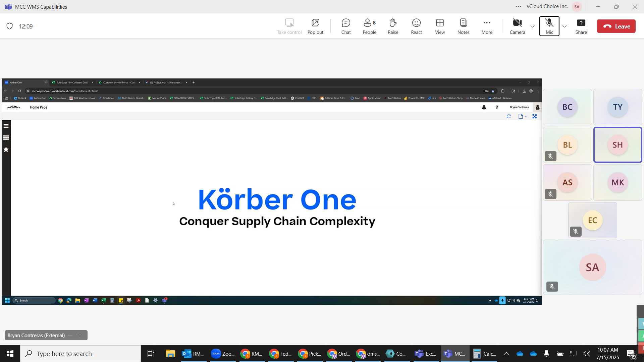Click the Take control button

[289, 26]
